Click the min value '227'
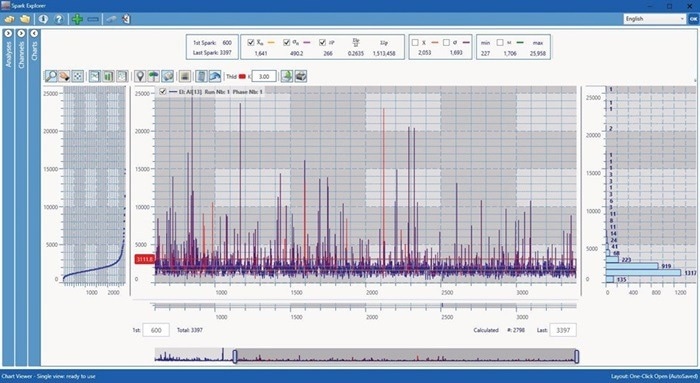The width and height of the screenshot is (700, 383). click(486, 53)
